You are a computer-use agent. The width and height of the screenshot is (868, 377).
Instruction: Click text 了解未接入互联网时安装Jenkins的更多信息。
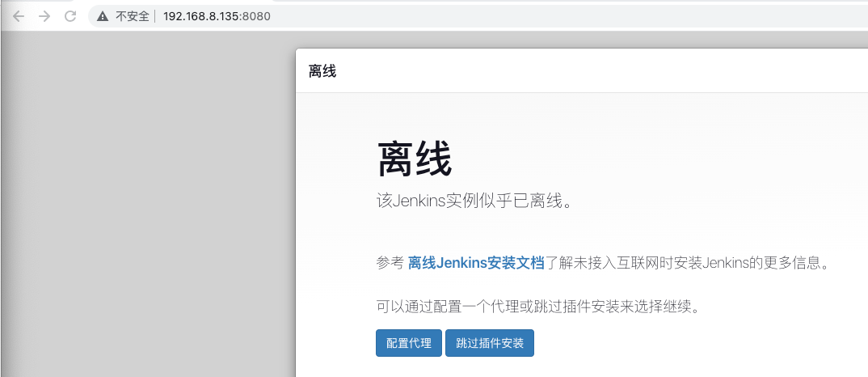[686, 263]
